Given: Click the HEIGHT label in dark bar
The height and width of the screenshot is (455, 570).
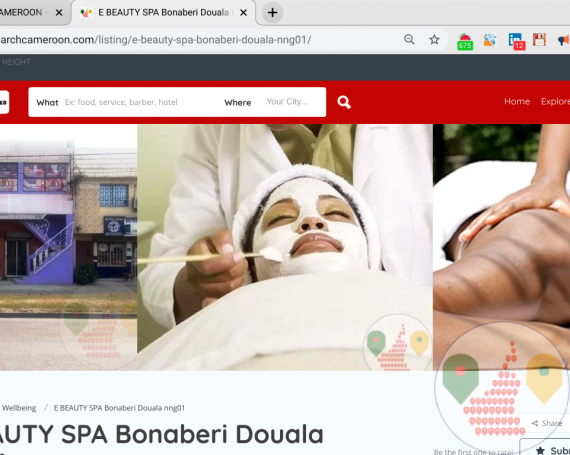Looking at the screenshot, I should click(x=16, y=62).
